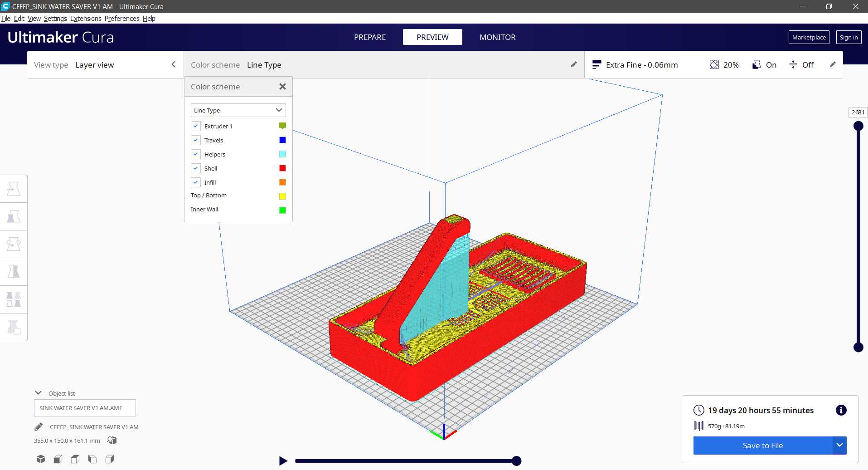The image size is (868, 470).
Task: Click the support On icon
Action: click(x=756, y=64)
